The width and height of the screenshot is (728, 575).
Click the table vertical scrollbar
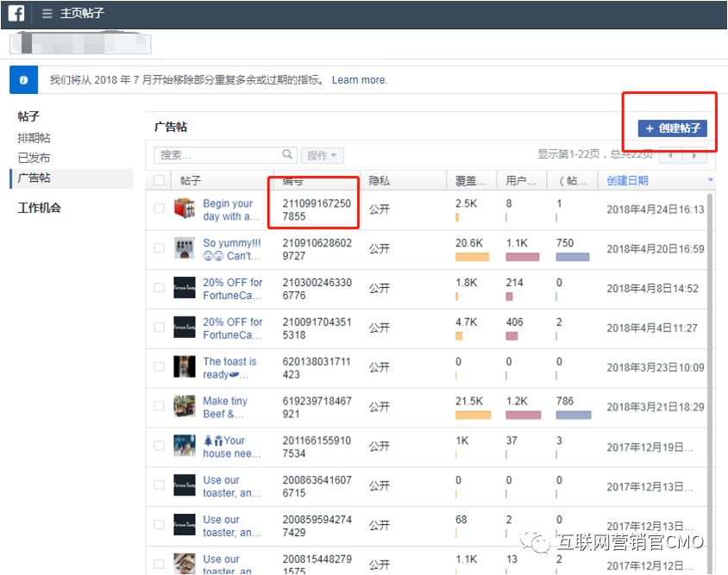tap(709, 384)
